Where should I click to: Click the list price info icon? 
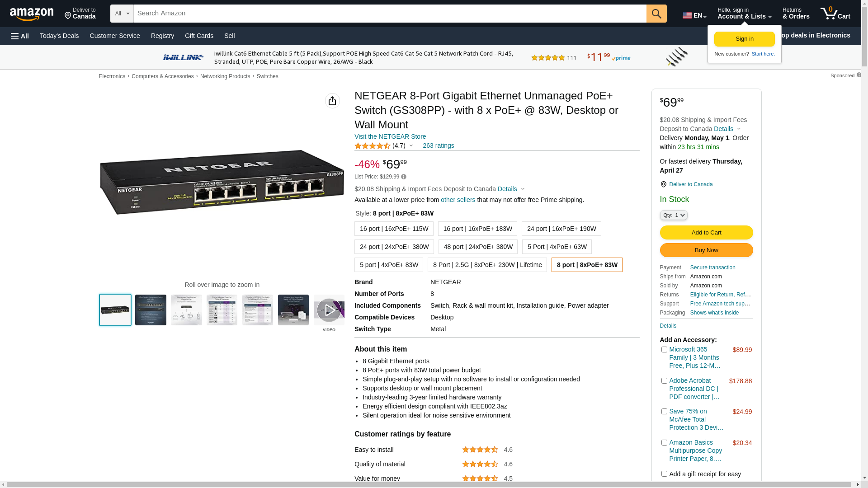point(404,177)
